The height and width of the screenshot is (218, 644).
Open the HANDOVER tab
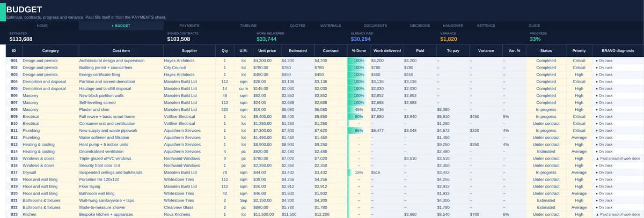click(x=453, y=26)
